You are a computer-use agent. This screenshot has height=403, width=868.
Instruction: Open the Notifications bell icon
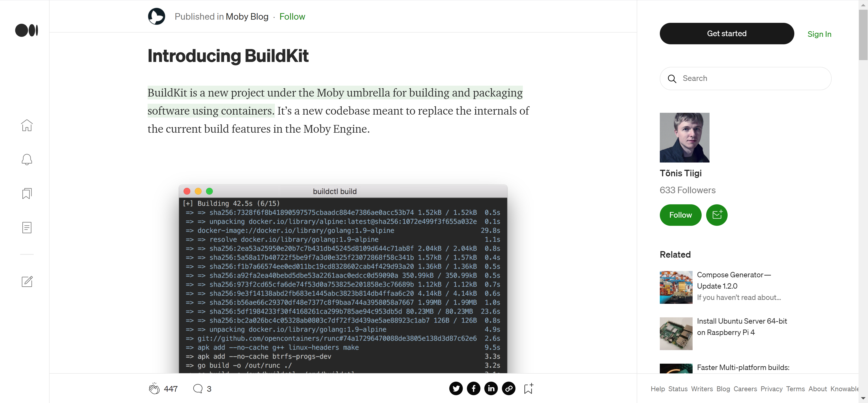(x=27, y=159)
